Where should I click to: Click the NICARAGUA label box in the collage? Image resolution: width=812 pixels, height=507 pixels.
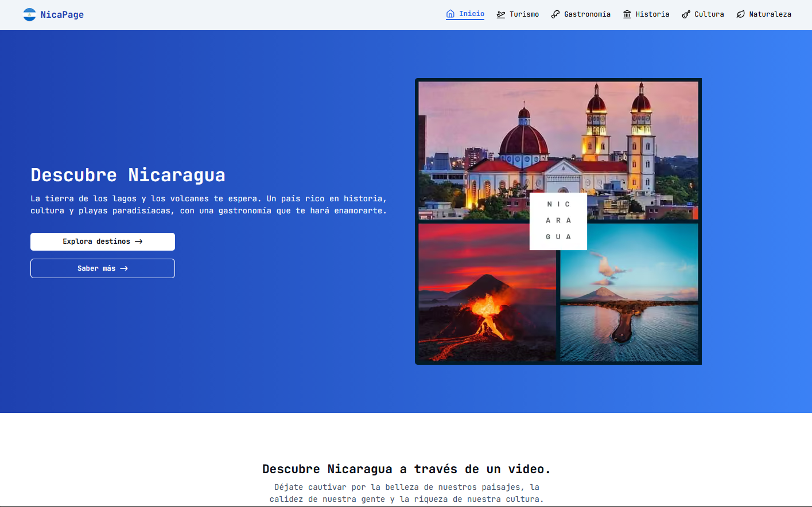pos(558,221)
